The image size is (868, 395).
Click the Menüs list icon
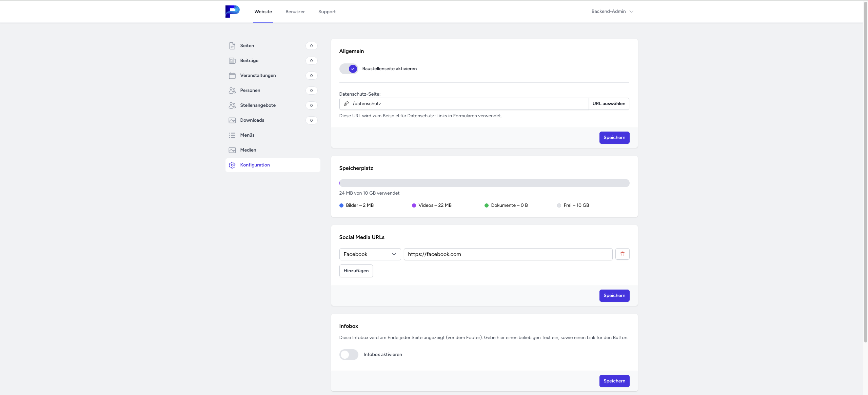click(232, 135)
